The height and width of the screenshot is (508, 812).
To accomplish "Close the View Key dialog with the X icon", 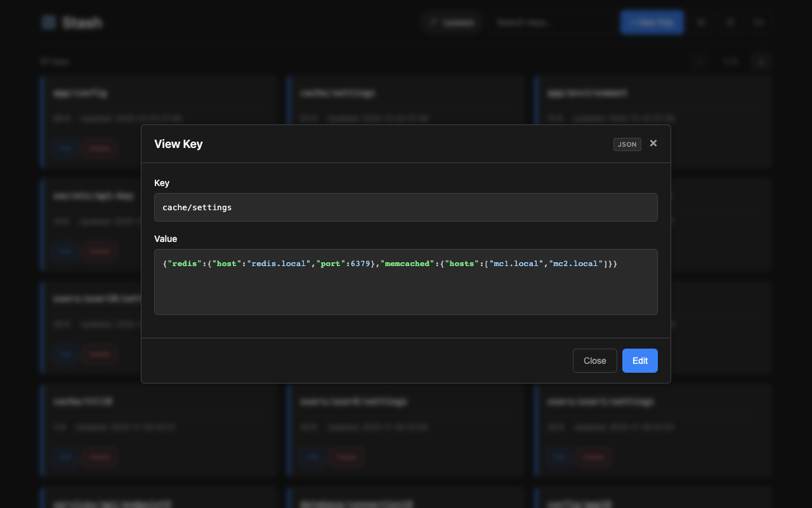I will coord(653,143).
